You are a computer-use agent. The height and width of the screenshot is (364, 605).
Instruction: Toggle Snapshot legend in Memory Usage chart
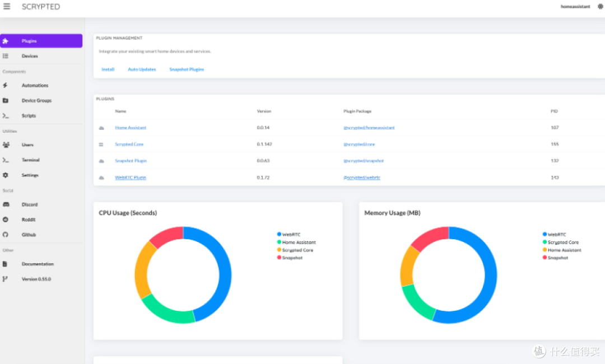(557, 258)
